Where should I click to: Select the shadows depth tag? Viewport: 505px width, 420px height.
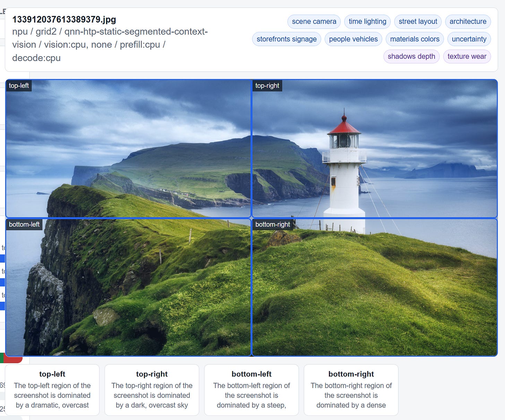click(411, 57)
